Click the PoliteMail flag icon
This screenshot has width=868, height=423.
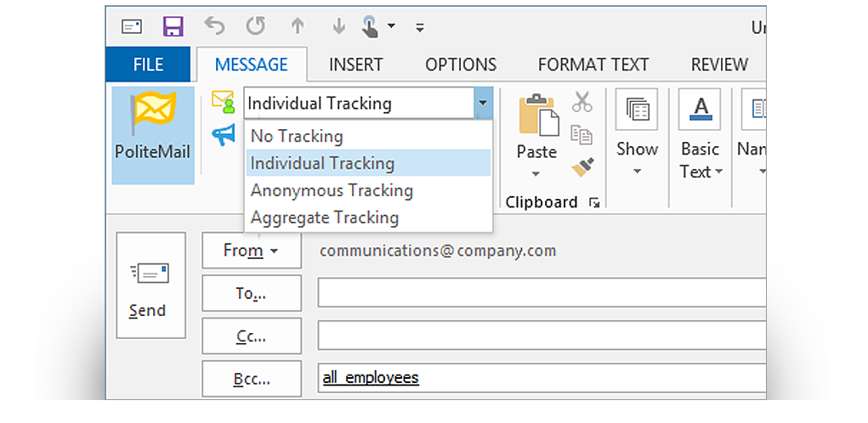click(x=153, y=112)
